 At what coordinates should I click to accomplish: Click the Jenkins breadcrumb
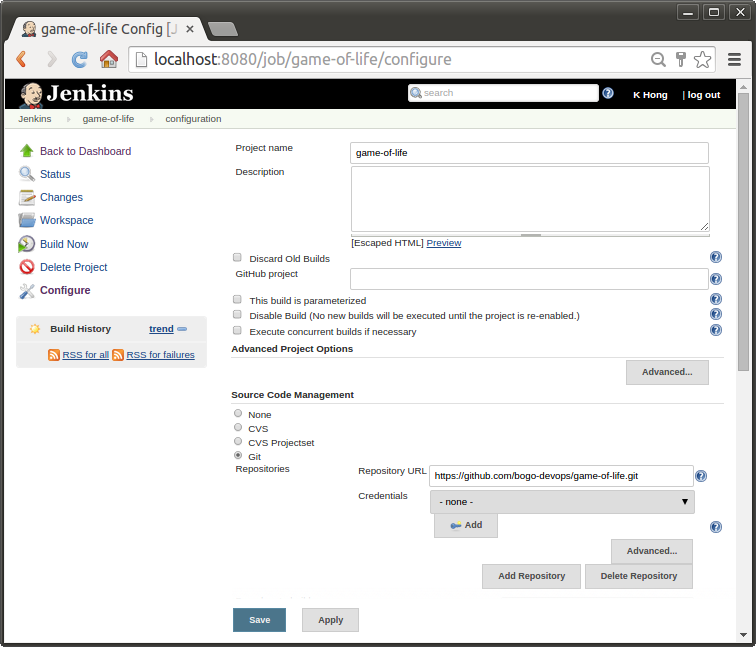click(x=35, y=119)
